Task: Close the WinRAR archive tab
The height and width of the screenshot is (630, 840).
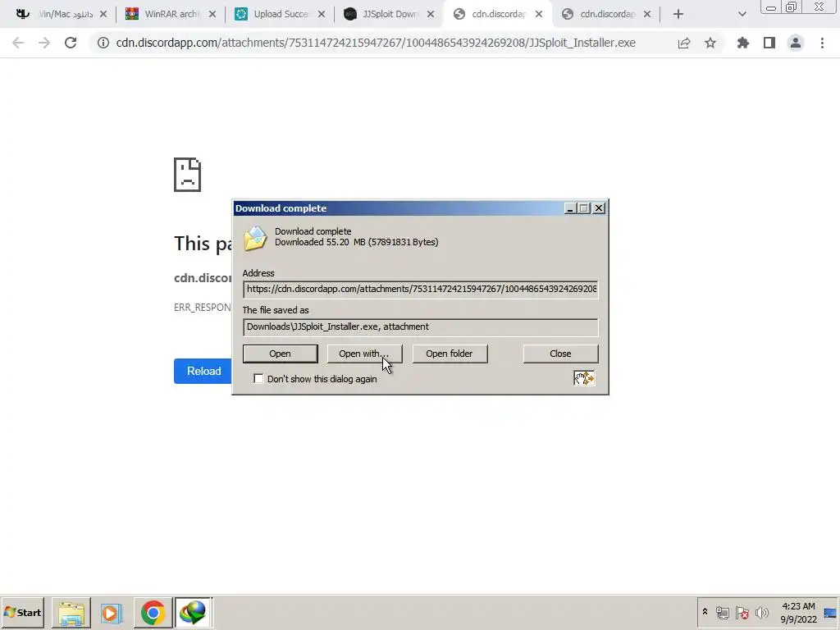Action: tap(212, 15)
